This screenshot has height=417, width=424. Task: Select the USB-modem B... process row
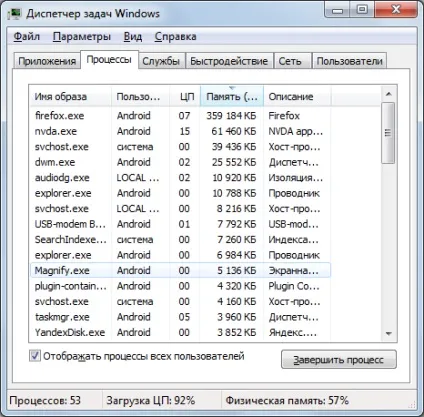point(180,224)
